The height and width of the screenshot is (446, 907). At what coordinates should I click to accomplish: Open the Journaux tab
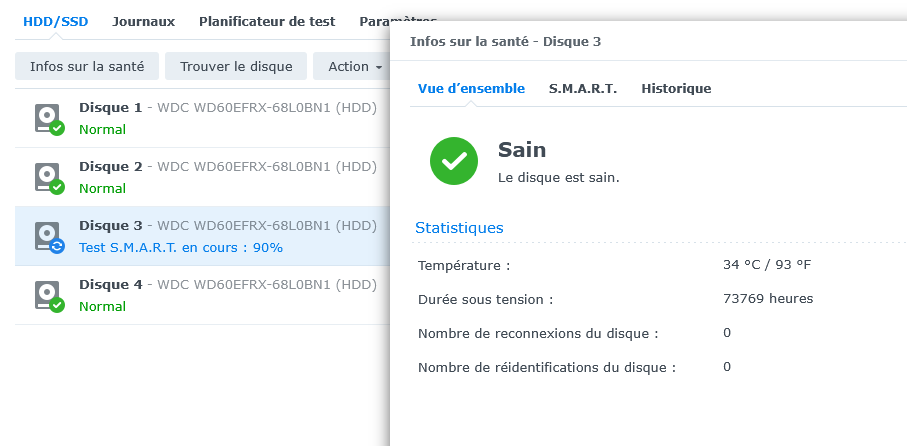[x=143, y=21]
